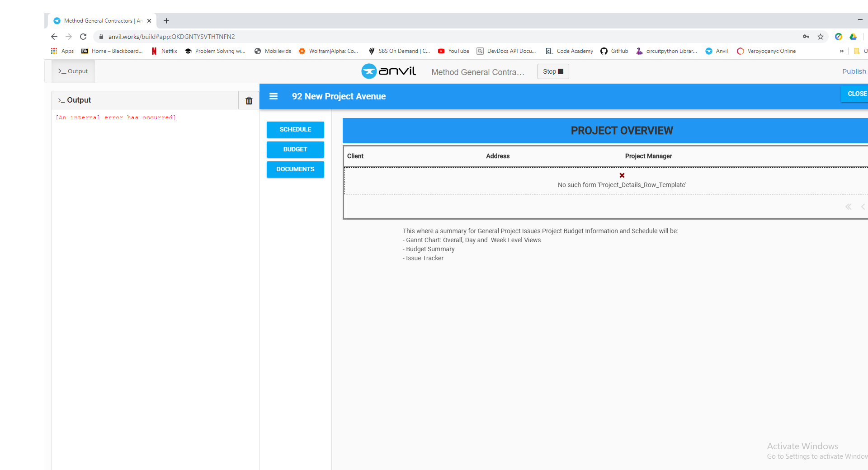Stop the running app
Screen dimensions: 868x470
[x=553, y=71]
